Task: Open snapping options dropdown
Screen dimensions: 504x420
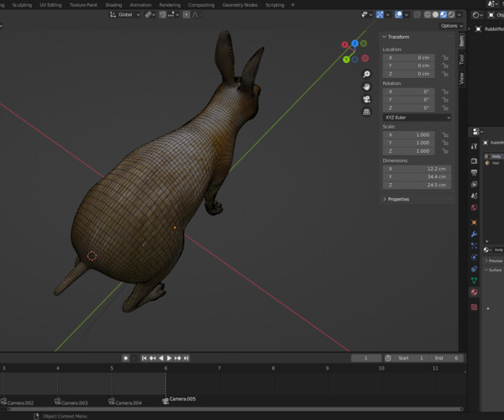Action: [173, 15]
